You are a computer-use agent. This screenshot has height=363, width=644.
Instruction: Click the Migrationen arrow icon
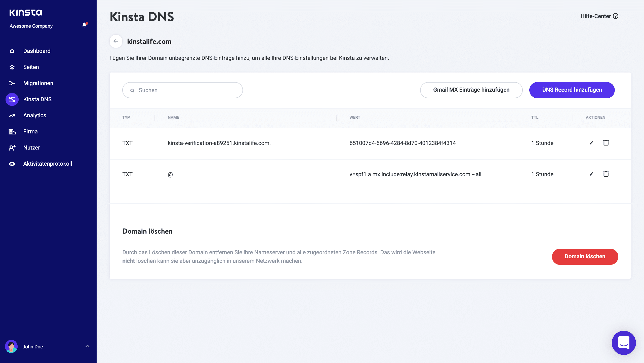12,83
